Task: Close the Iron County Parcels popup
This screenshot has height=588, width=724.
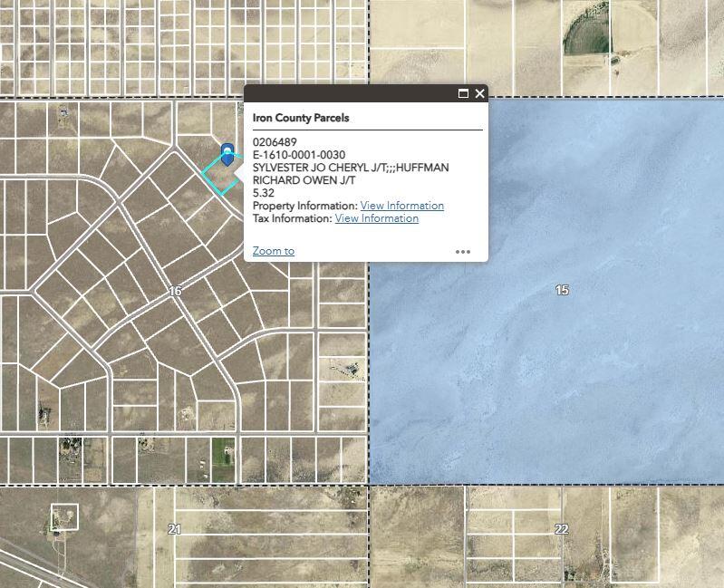Action: tap(479, 93)
